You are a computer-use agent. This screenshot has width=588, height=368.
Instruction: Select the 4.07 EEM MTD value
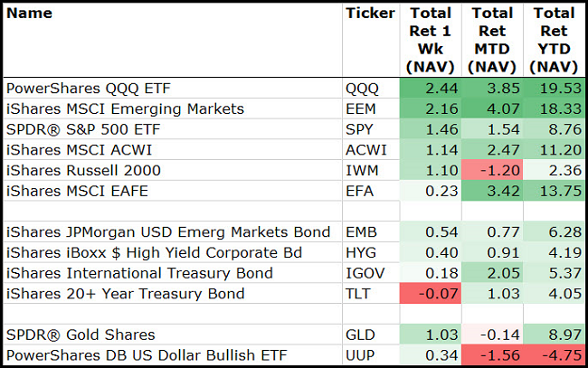coord(492,109)
